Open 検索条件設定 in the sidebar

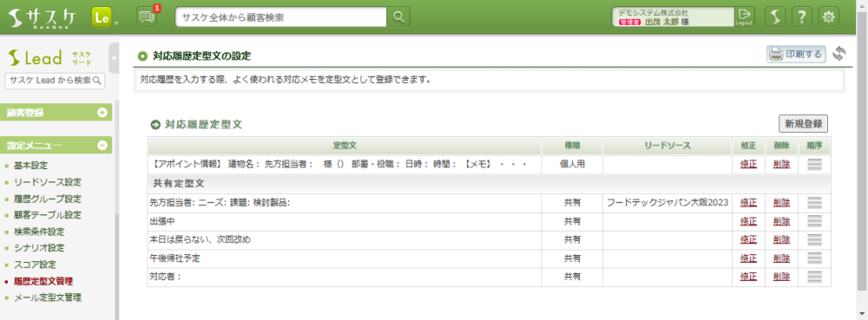pyautogui.click(x=39, y=232)
